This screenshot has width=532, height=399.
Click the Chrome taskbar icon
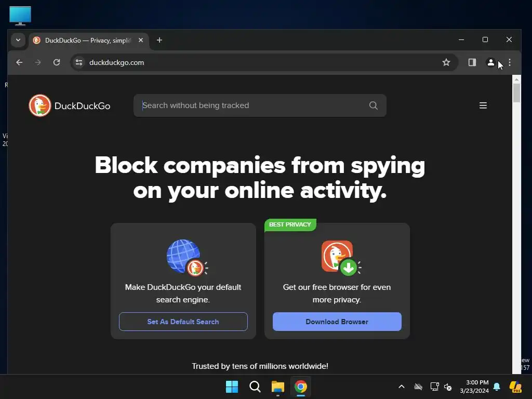pos(301,387)
